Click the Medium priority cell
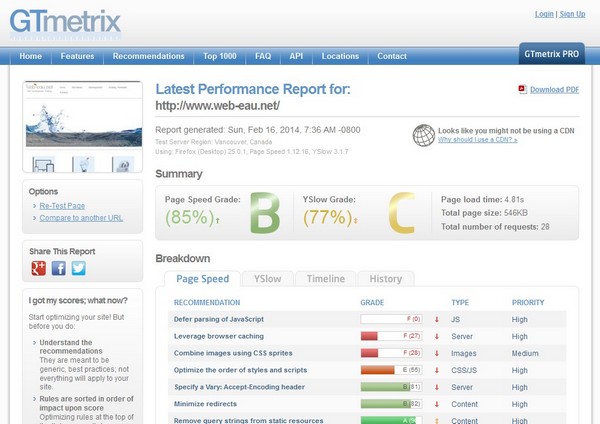This screenshot has width=600, height=424. 525,354
